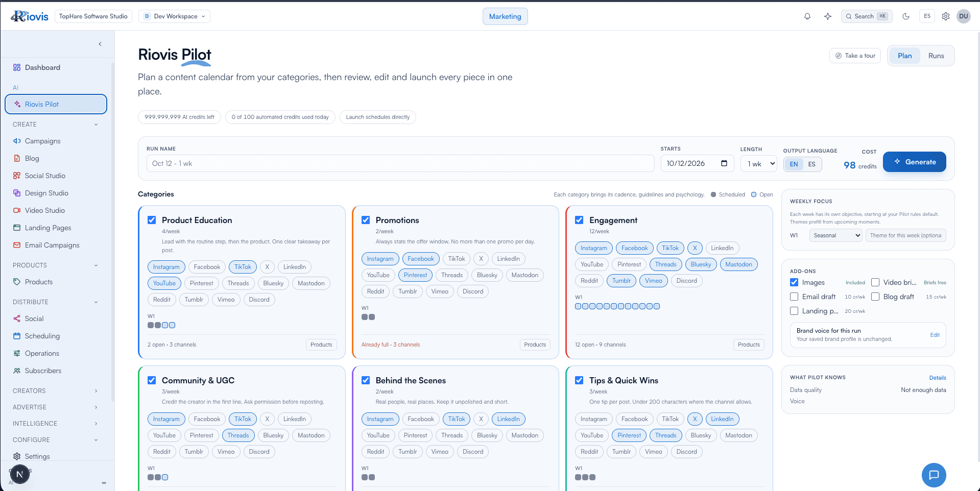Enable Blog draft add-on checkbox
The height and width of the screenshot is (491, 980).
[x=875, y=297]
